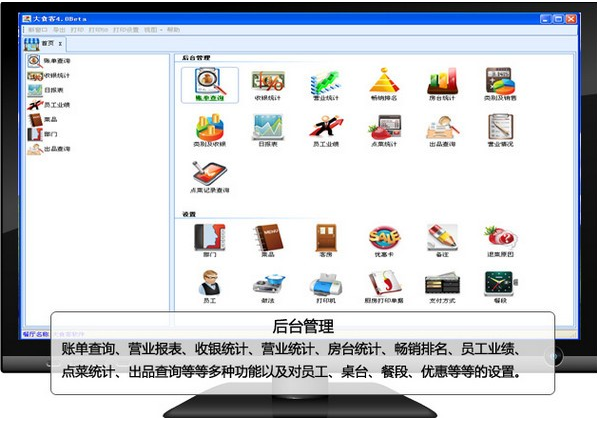Image resolution: width=597 pixels, height=423 pixels.
Task: Open 收银统计 icon in the 后台管理 grid
Action: click(x=268, y=85)
